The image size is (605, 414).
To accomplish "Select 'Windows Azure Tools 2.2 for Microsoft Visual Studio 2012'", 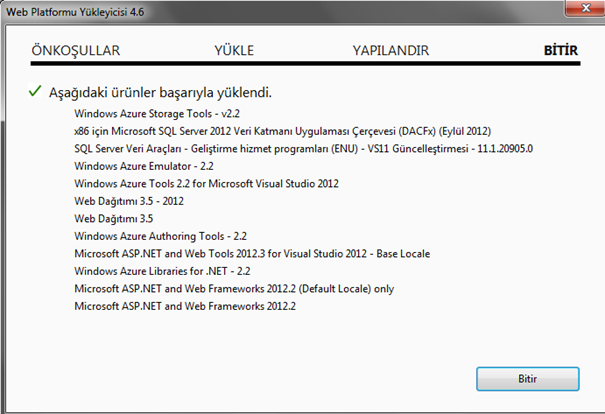I will [x=206, y=184].
